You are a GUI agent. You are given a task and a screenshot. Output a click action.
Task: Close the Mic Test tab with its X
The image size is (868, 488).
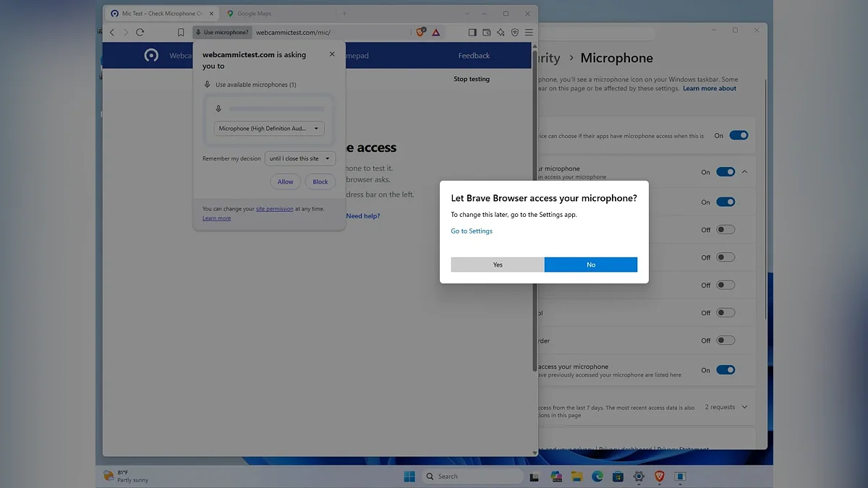(211, 14)
